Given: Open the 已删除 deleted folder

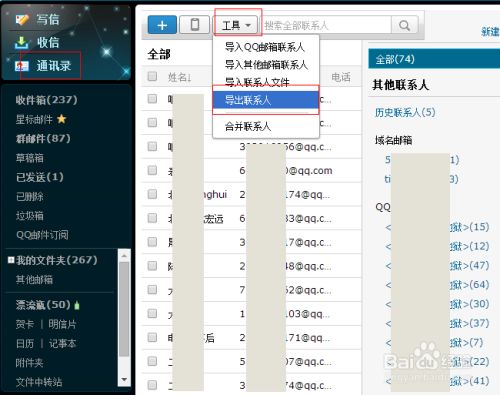Looking at the screenshot, I should (29, 196).
